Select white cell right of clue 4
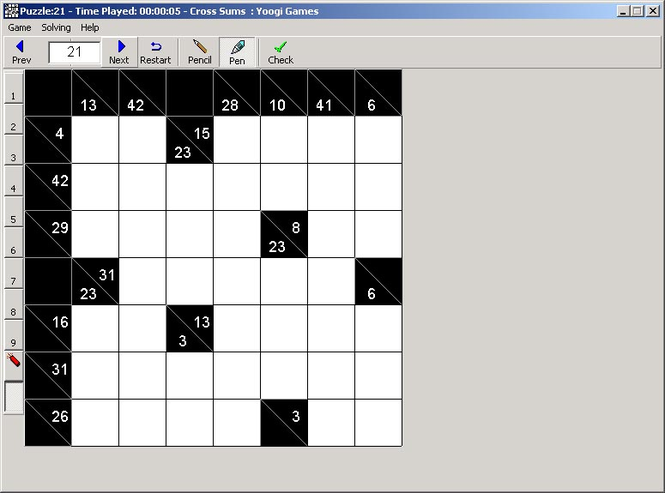 tap(95, 140)
